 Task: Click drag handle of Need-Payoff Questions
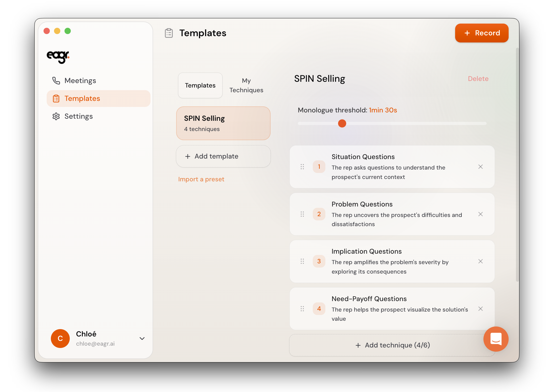tap(302, 309)
